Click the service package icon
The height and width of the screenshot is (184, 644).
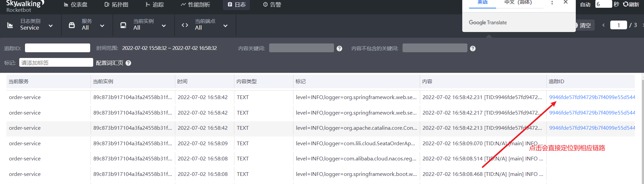click(x=72, y=25)
